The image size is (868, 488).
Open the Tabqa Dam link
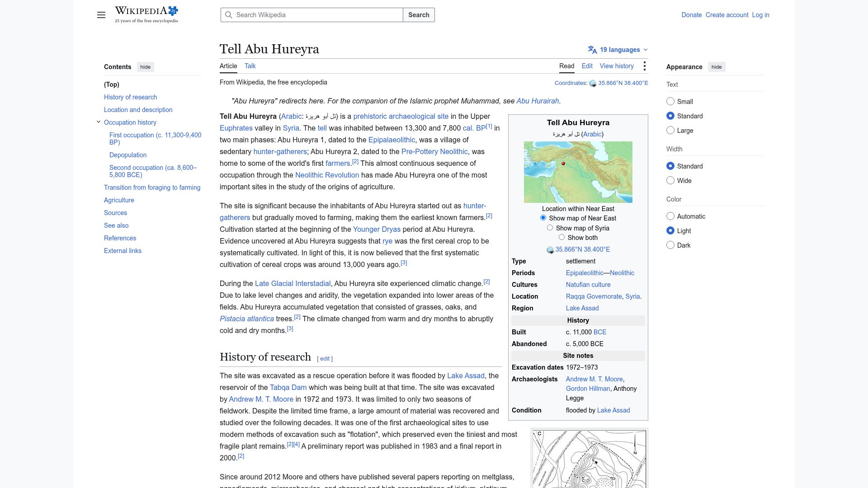[x=288, y=388]
